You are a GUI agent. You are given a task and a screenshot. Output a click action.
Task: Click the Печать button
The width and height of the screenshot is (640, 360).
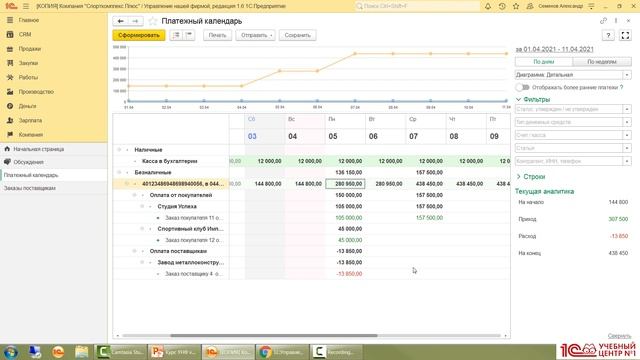(217, 36)
